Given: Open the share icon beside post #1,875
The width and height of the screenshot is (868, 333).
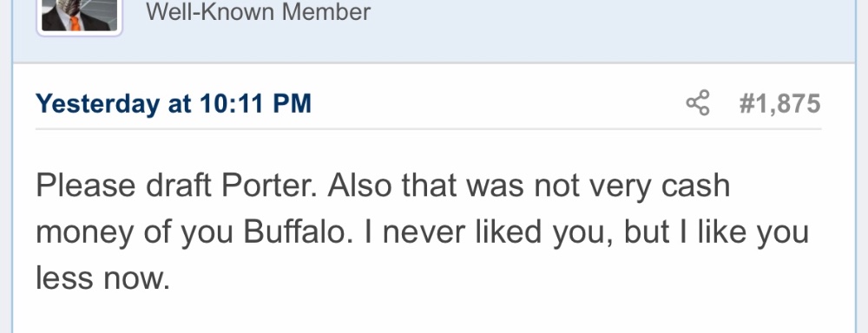Looking at the screenshot, I should (698, 103).
